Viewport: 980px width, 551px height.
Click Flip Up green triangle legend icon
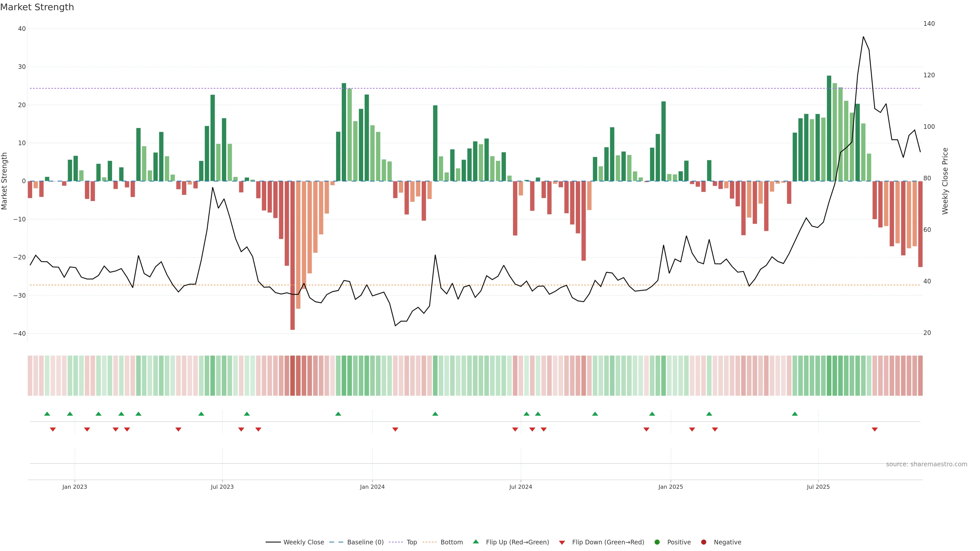pyautogui.click(x=475, y=542)
